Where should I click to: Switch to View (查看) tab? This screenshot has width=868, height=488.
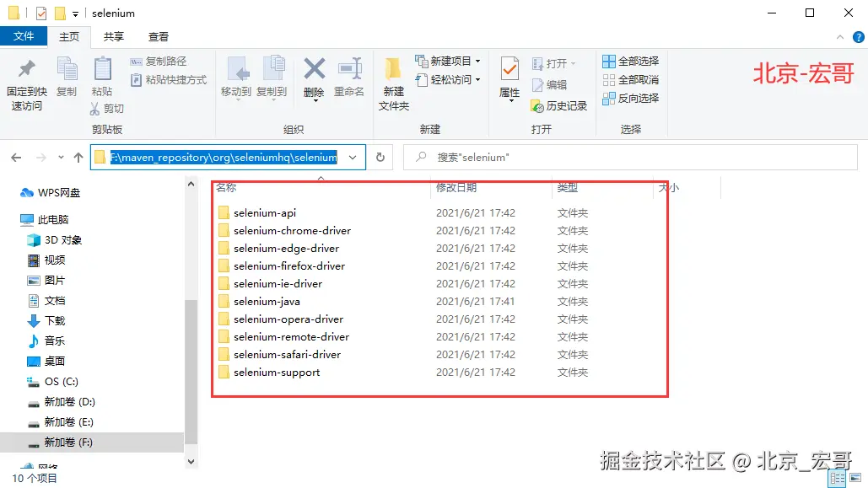pos(159,36)
